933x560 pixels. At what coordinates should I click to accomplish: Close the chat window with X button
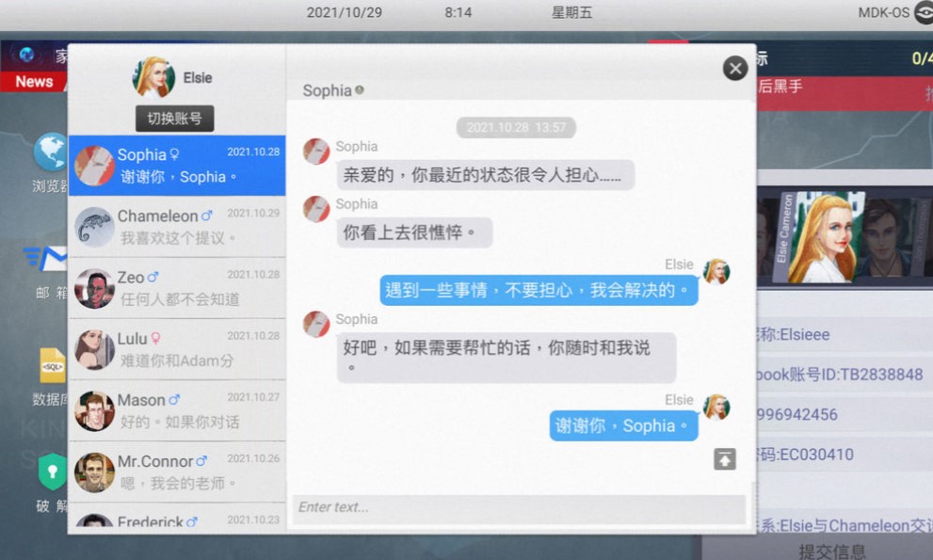point(735,69)
